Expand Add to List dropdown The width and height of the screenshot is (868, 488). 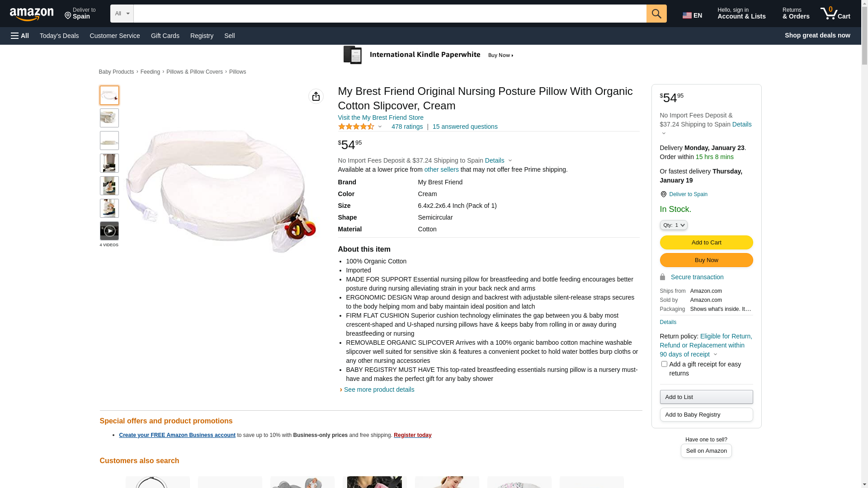[x=706, y=397]
